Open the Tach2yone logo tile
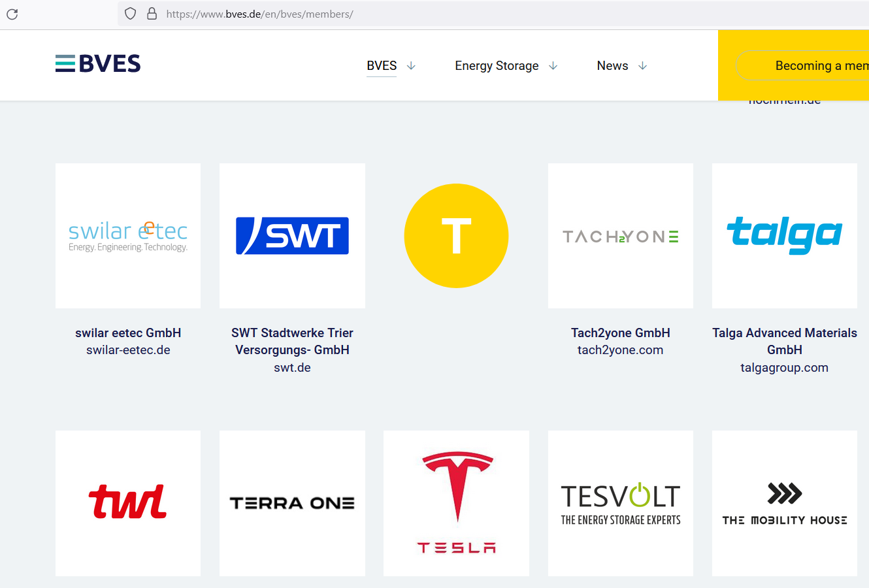 (621, 236)
